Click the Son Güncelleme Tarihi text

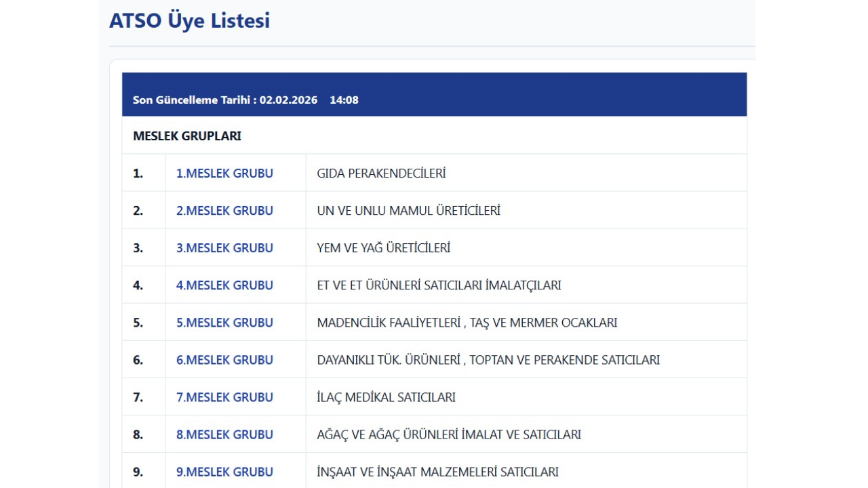click(x=225, y=100)
